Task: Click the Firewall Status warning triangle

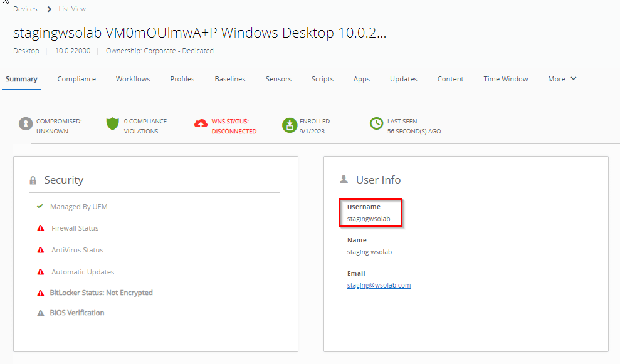Action: (41, 228)
